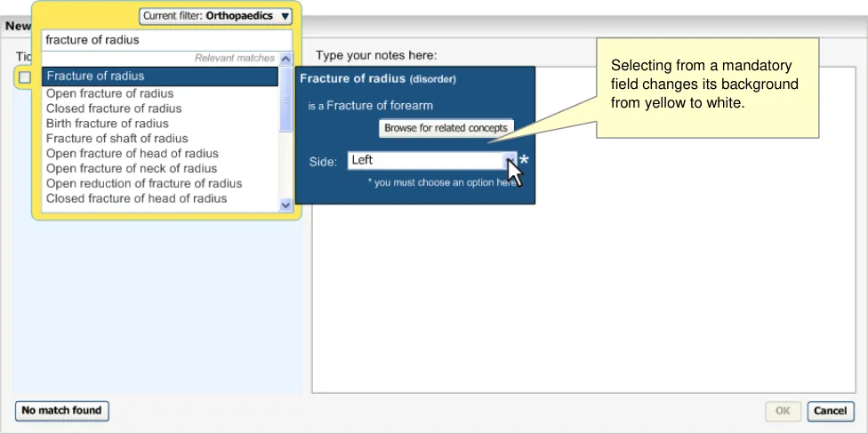Click the greyed-out OK button

point(782,411)
